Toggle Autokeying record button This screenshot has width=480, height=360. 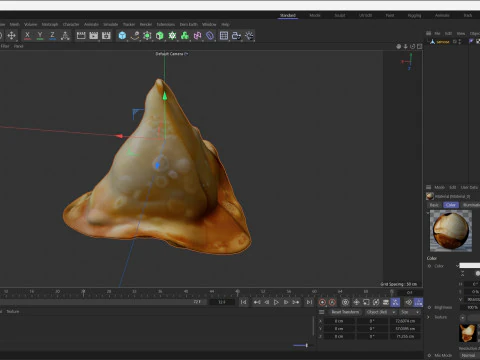click(x=332, y=302)
